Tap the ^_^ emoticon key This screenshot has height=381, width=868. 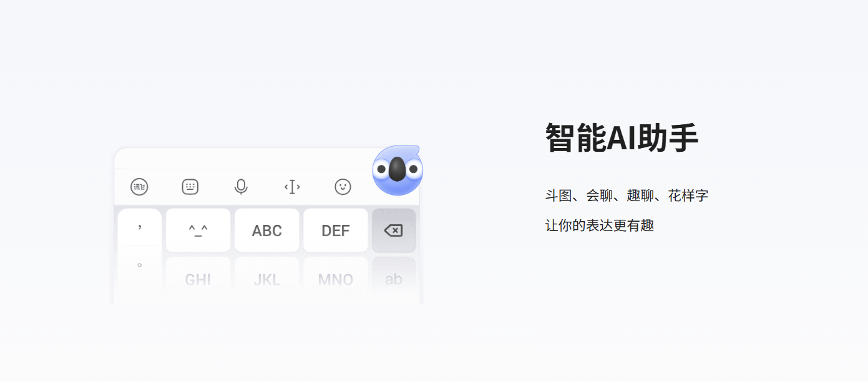(x=198, y=230)
